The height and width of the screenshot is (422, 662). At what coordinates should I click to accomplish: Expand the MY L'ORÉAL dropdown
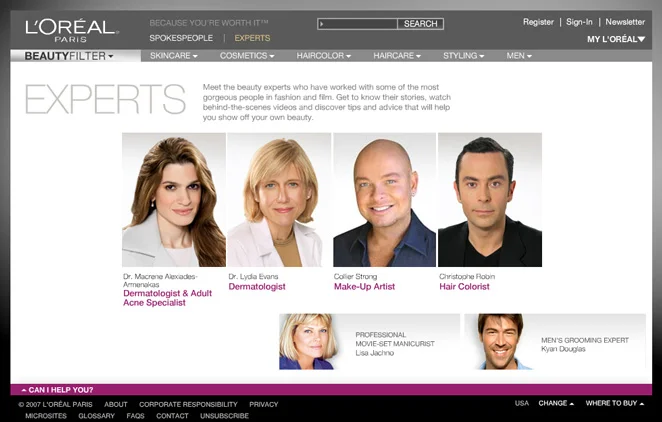(x=616, y=39)
